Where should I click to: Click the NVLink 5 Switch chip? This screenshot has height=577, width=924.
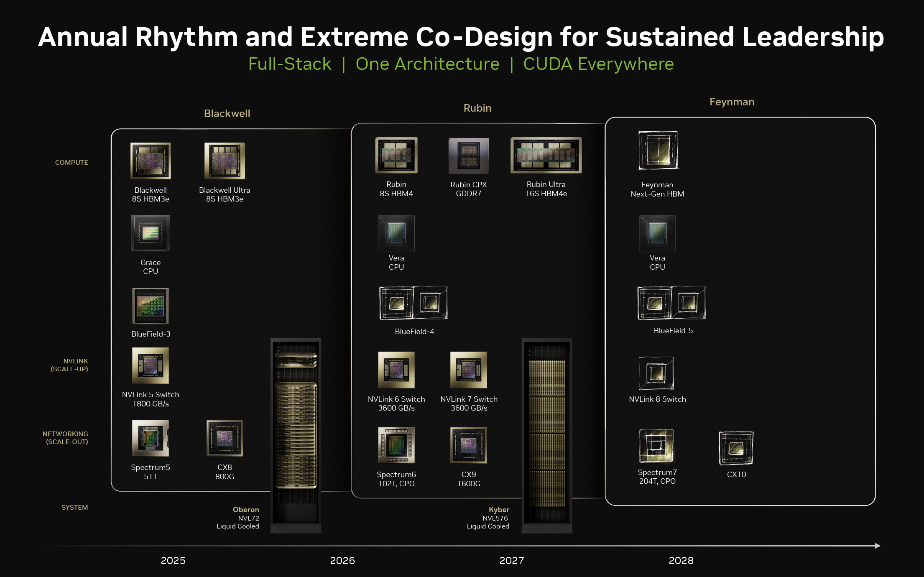[x=151, y=365]
